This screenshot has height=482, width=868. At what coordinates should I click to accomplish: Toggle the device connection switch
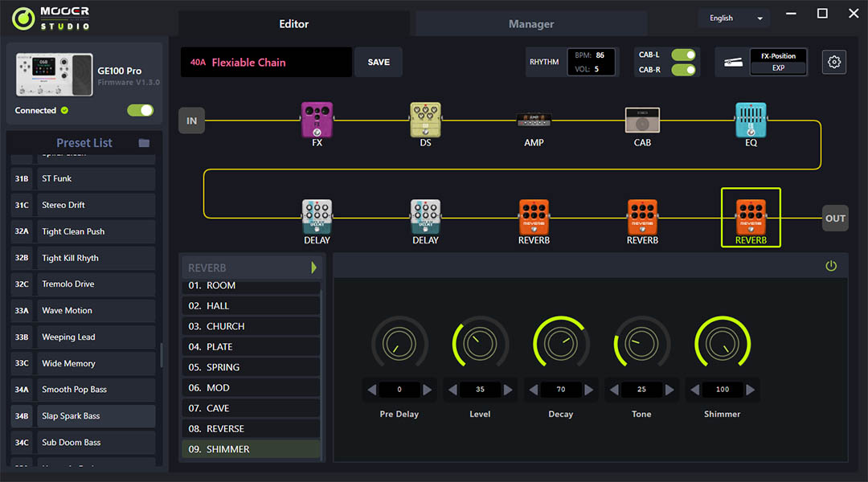coord(140,110)
